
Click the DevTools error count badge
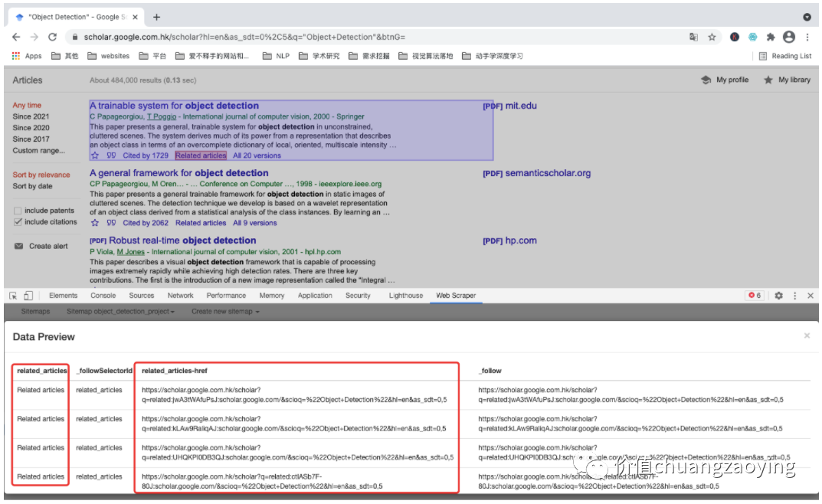[x=755, y=296]
